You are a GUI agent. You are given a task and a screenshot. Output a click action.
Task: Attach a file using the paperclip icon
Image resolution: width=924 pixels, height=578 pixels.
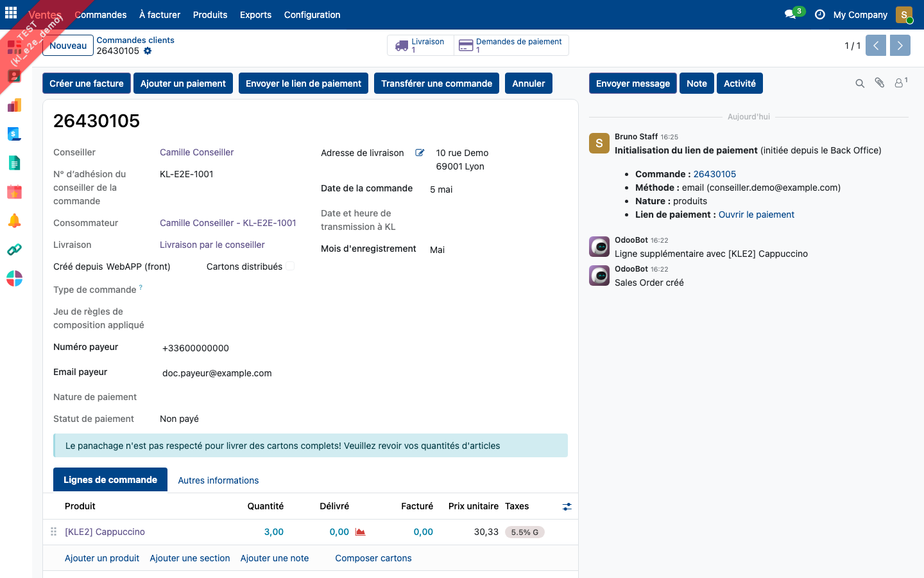[x=880, y=83]
